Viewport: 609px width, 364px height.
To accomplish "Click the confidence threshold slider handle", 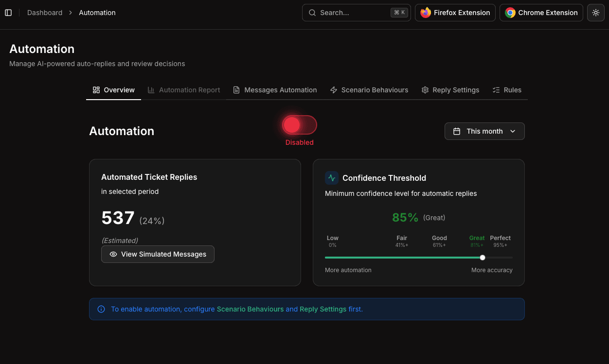I will point(483,258).
